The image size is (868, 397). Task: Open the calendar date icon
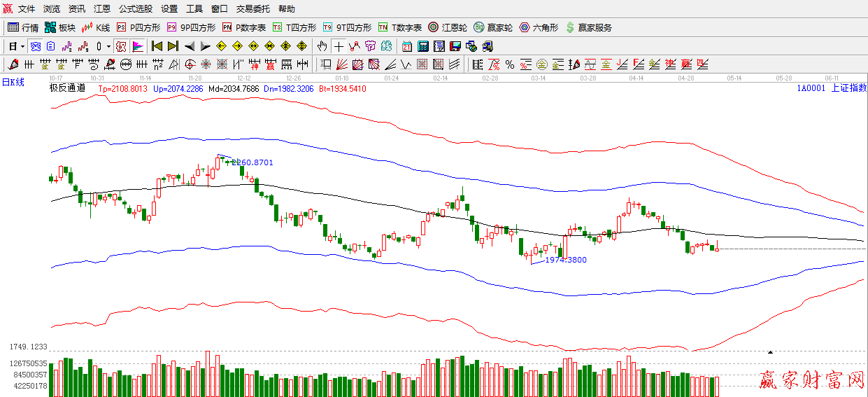coord(407,46)
